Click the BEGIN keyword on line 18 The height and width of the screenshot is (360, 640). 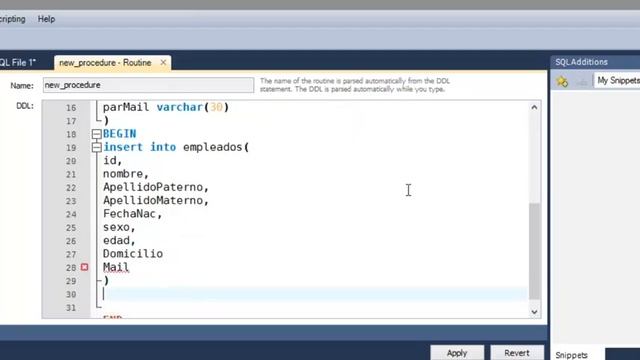point(120,133)
